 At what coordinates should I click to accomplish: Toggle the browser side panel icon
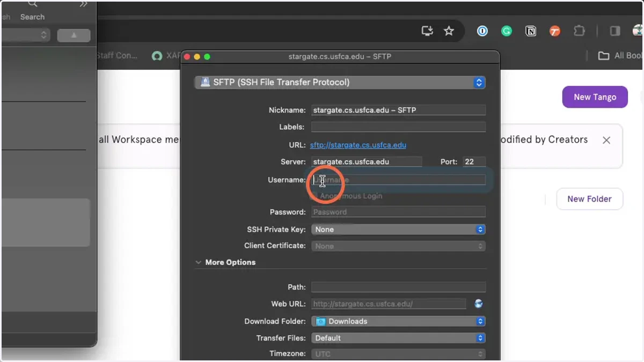615,31
